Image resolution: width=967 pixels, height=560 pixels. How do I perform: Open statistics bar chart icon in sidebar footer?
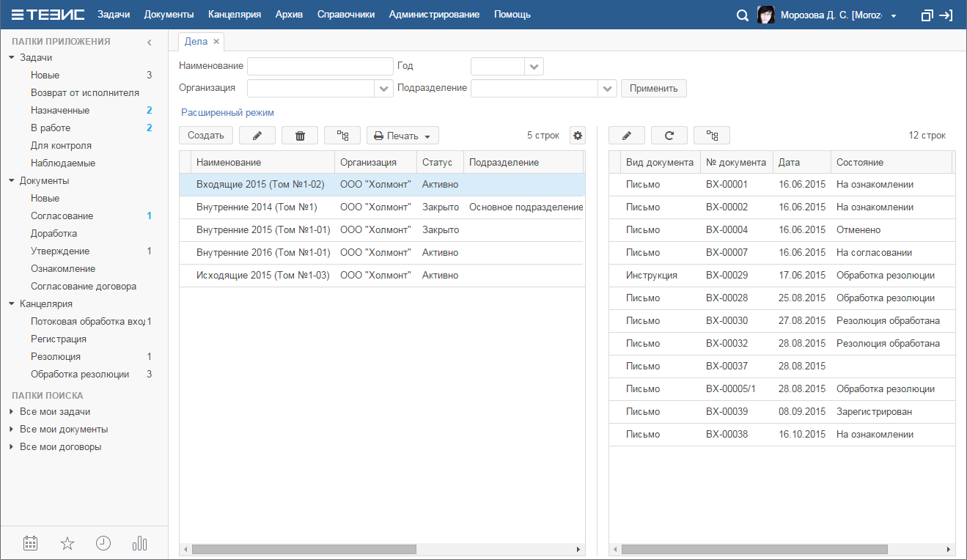click(139, 543)
